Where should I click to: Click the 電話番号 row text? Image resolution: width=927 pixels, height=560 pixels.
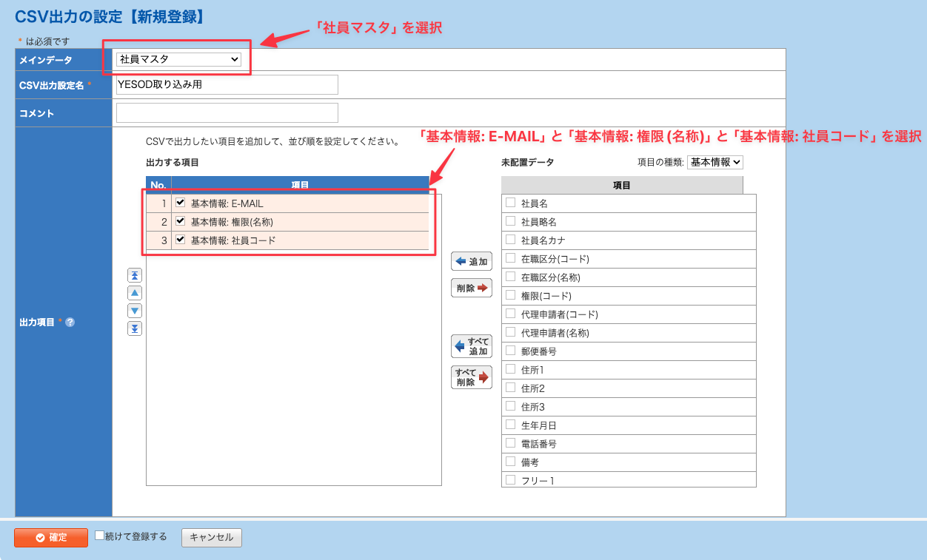539,444
